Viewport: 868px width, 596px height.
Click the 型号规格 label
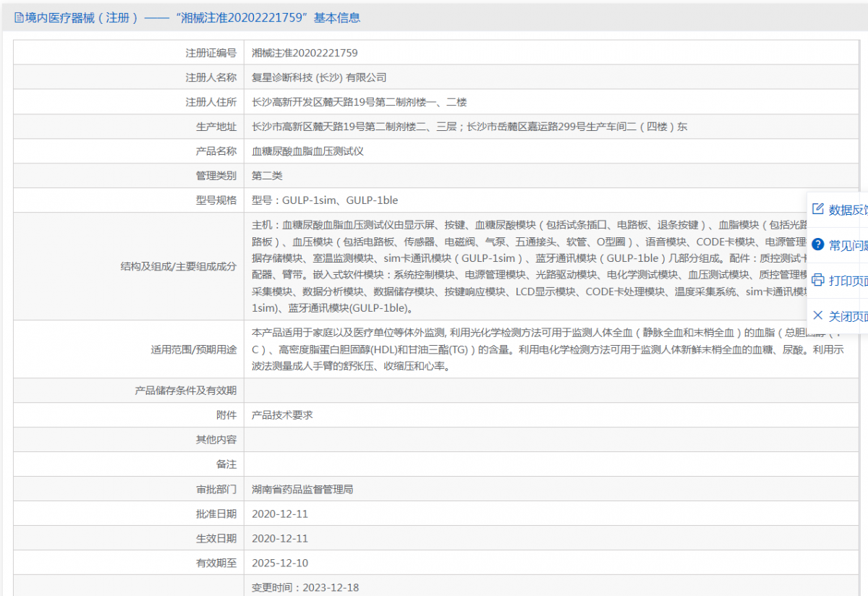pos(216,200)
